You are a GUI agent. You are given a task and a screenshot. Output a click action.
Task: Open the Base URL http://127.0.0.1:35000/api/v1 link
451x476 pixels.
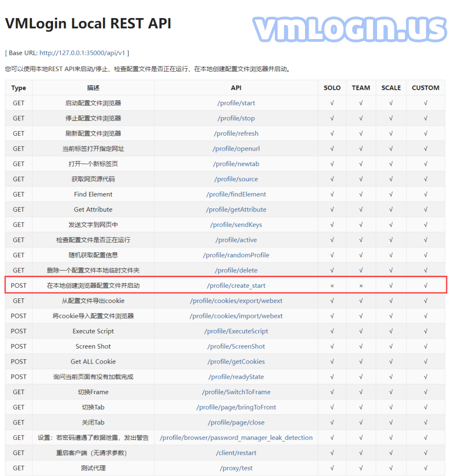82,53
